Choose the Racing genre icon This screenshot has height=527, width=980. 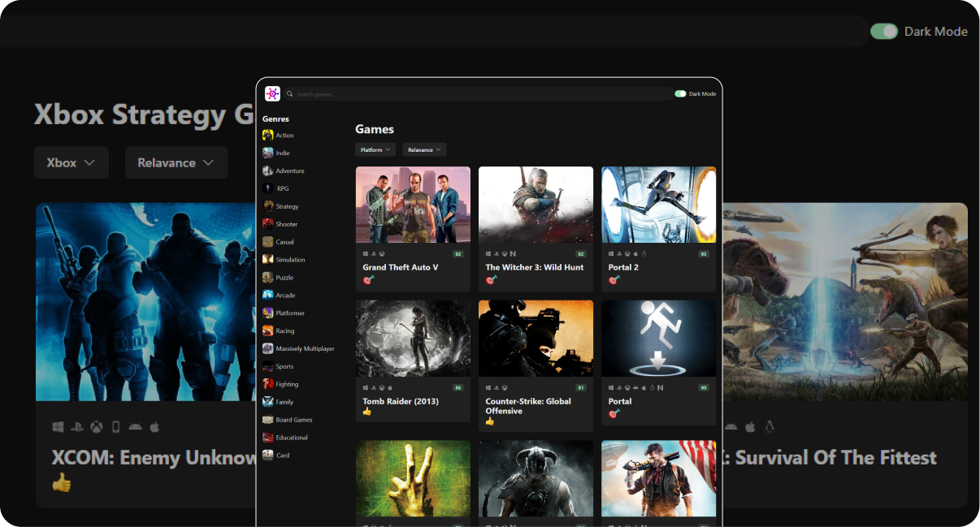[268, 330]
